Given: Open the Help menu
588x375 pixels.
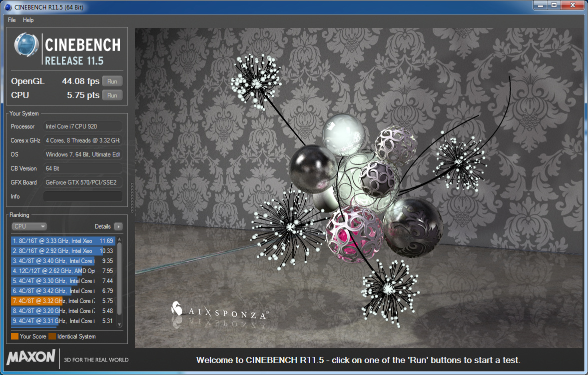Looking at the screenshot, I should pos(28,20).
